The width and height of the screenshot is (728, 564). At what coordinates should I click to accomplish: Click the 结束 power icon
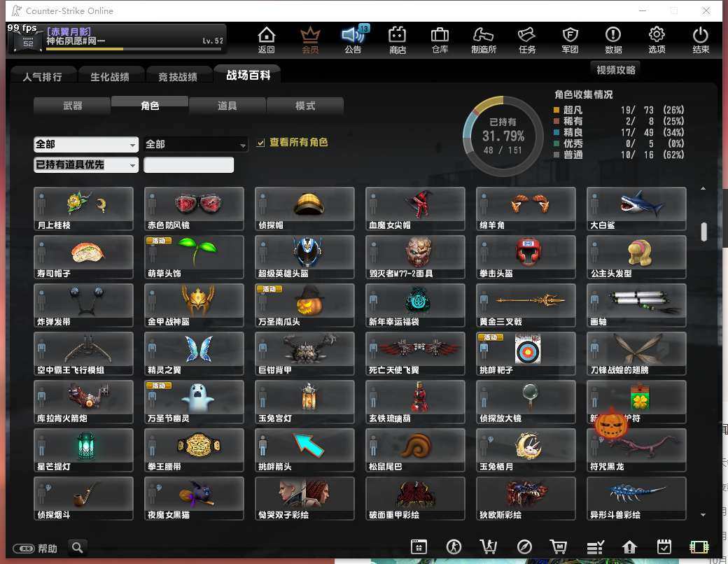click(x=700, y=40)
